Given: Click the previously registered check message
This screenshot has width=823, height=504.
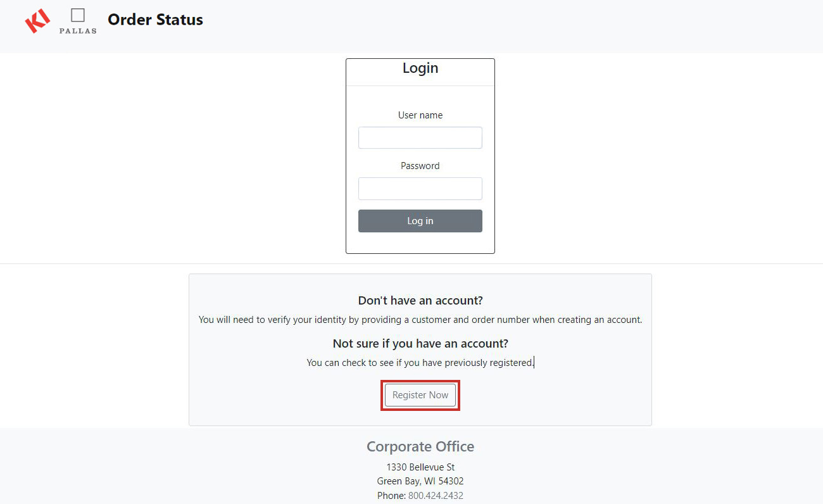Looking at the screenshot, I should click(420, 362).
